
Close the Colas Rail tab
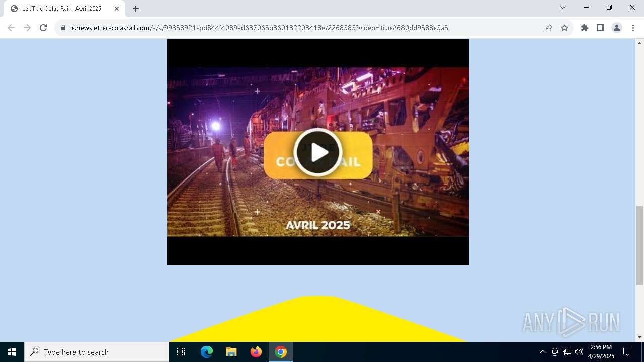[117, 9]
